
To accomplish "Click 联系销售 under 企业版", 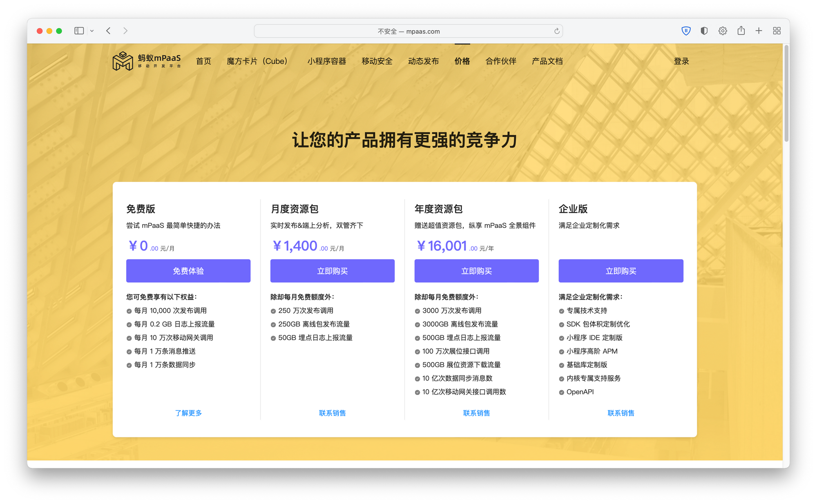I will click(621, 413).
